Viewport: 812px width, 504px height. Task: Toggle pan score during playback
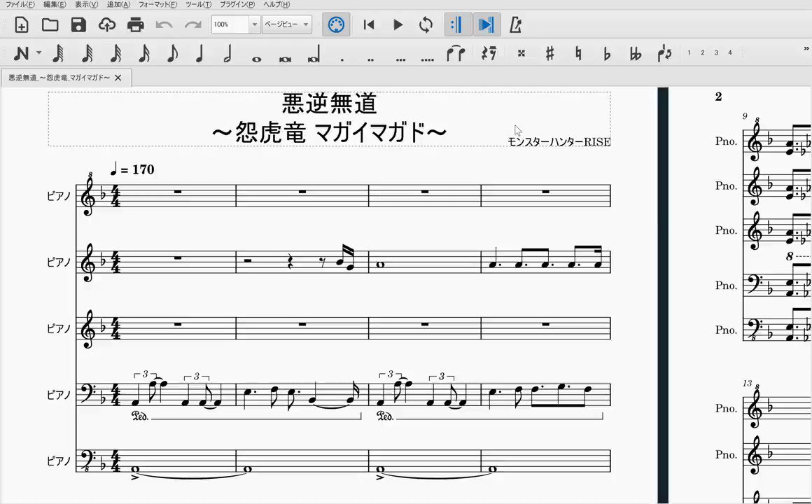point(486,24)
